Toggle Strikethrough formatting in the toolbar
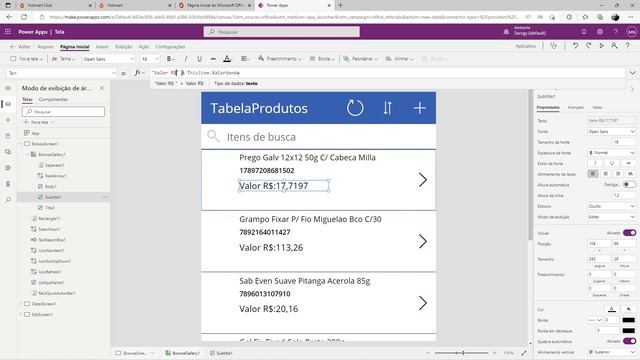The image size is (640, 360). click(x=213, y=59)
